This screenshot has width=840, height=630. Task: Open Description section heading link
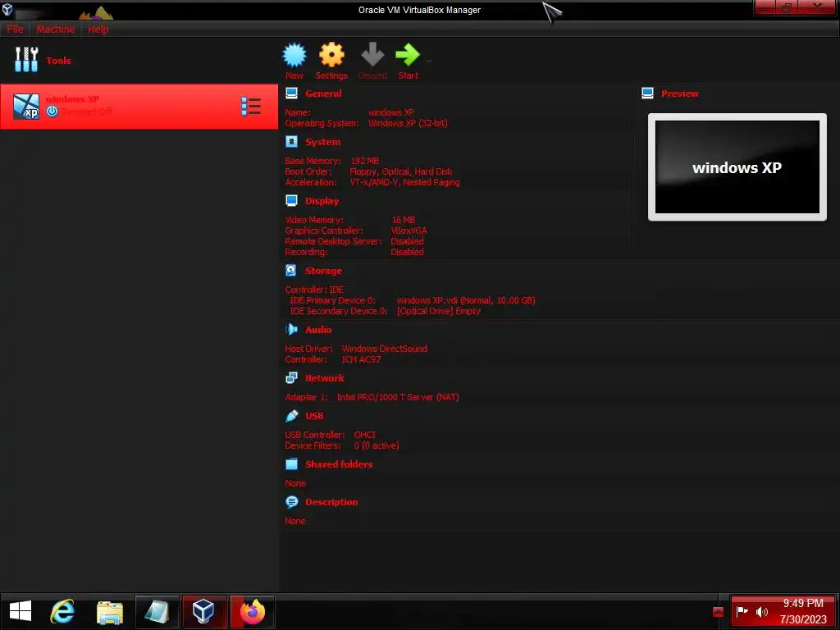pos(331,502)
